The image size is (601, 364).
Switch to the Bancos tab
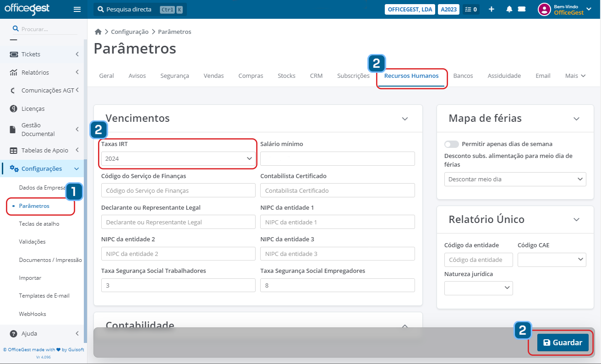[x=463, y=76]
